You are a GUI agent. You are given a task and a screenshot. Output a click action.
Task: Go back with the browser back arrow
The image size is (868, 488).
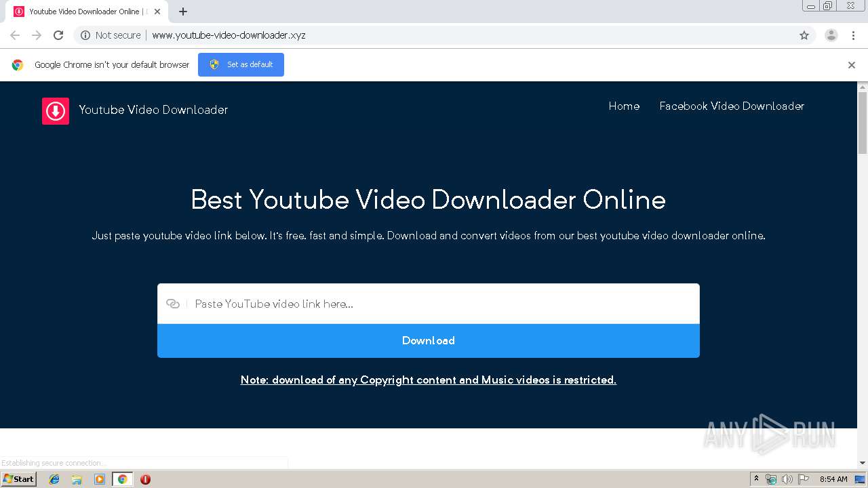[x=15, y=35]
